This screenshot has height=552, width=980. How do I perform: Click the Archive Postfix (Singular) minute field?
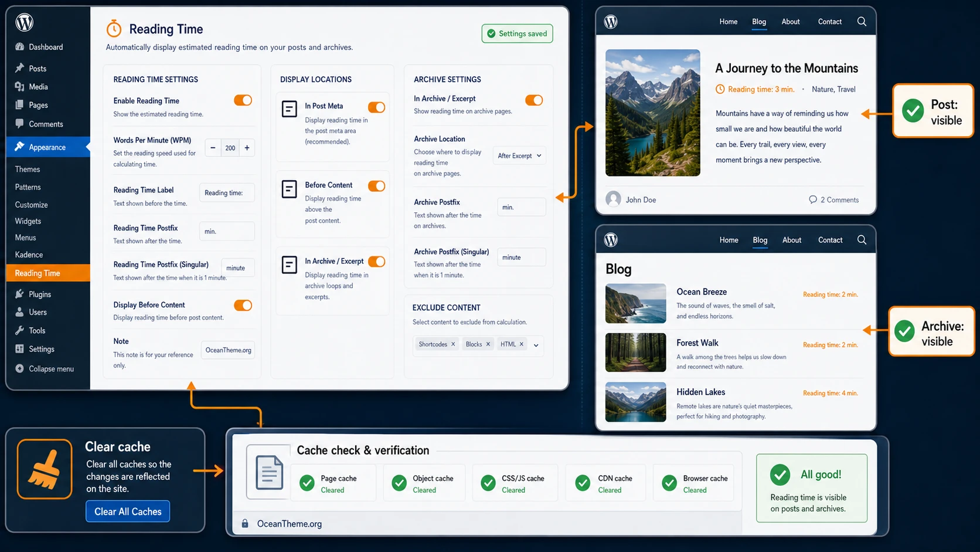[x=522, y=257]
